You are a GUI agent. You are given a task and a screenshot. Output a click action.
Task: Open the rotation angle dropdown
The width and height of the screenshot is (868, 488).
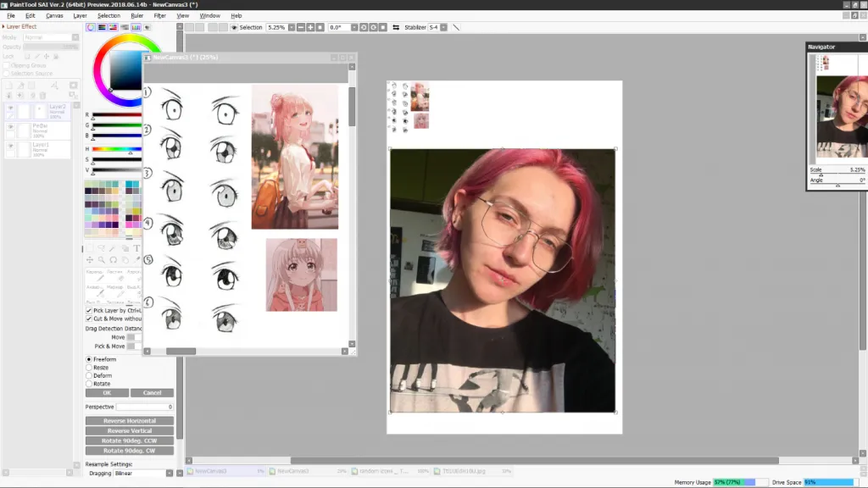(x=354, y=27)
